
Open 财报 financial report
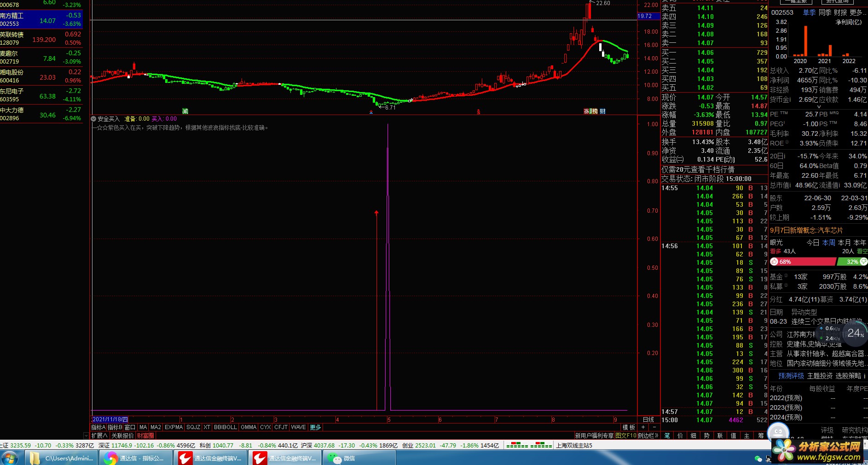840,12
